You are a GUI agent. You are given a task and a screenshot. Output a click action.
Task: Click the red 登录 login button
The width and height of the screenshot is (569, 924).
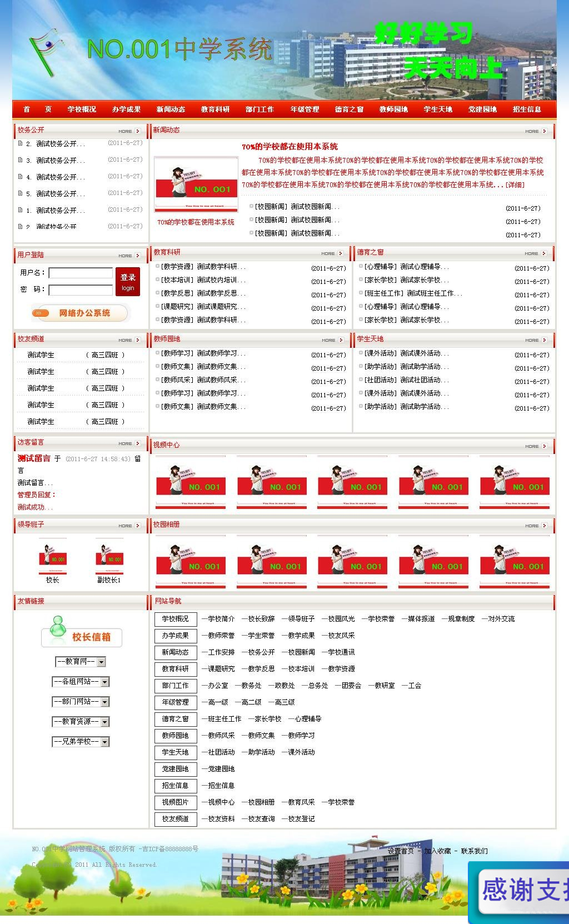coord(128,282)
